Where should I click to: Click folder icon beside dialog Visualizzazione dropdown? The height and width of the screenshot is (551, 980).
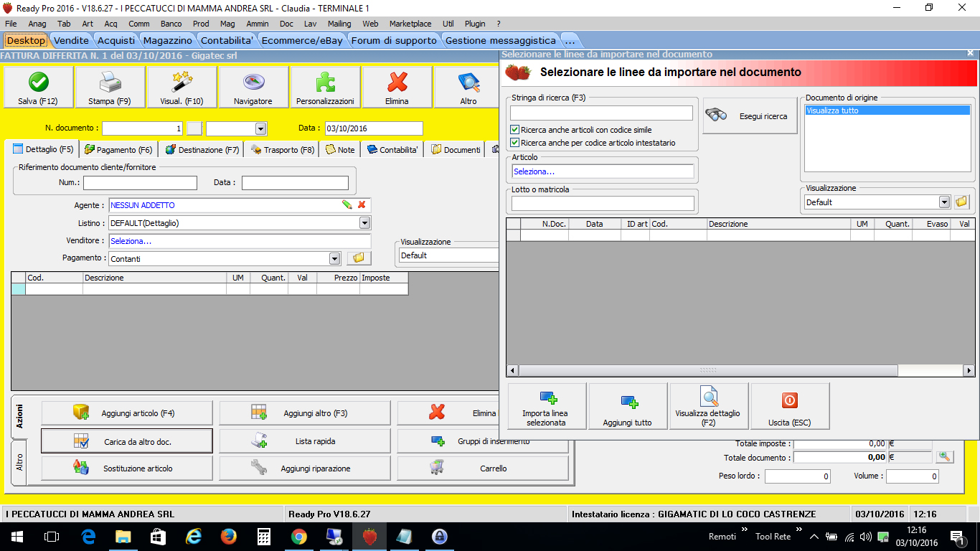961,202
